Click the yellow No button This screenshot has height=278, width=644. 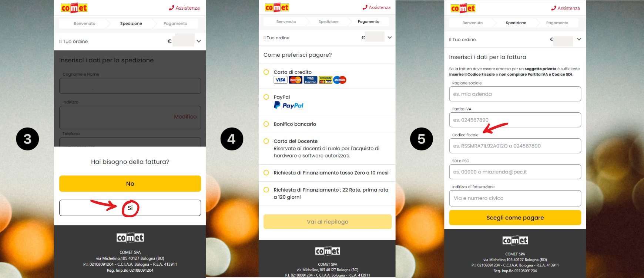point(130,183)
